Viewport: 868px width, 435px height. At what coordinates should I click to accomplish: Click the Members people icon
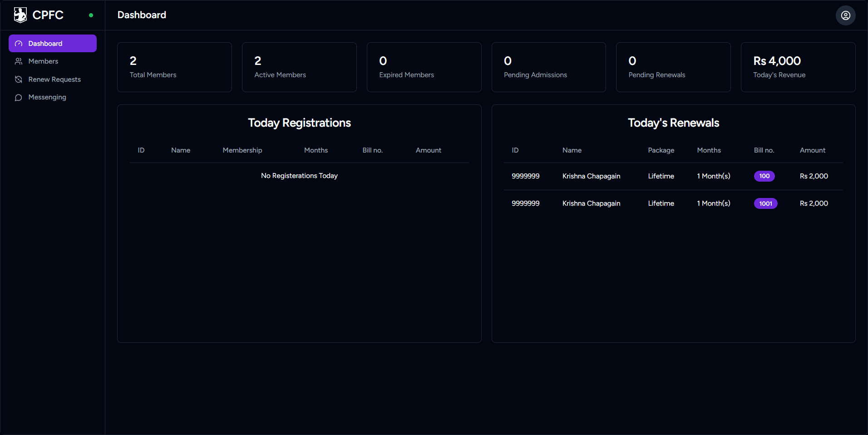19,61
